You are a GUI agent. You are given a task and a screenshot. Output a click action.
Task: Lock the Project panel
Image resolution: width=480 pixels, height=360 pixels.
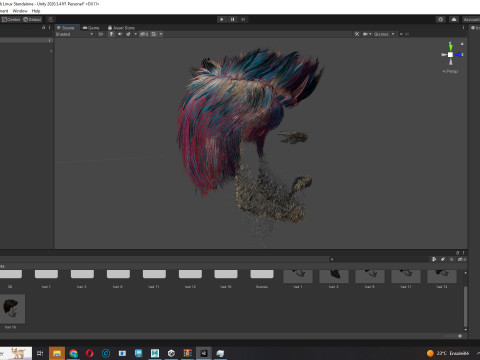(x=458, y=253)
